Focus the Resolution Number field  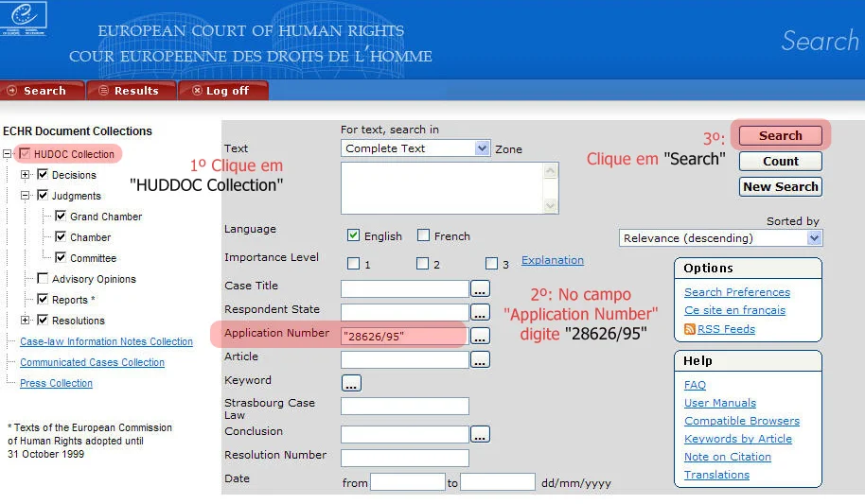pos(405,458)
